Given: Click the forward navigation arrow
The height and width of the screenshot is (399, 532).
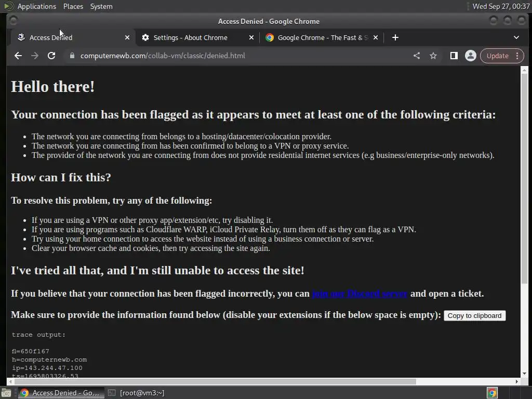Looking at the screenshot, I should (x=35, y=56).
